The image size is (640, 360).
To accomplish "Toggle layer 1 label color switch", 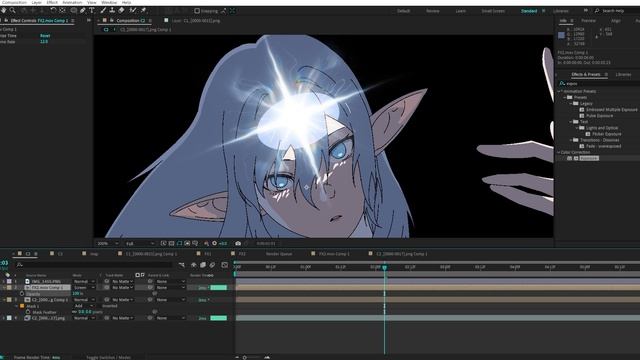I will pyautogui.click(x=9, y=281).
